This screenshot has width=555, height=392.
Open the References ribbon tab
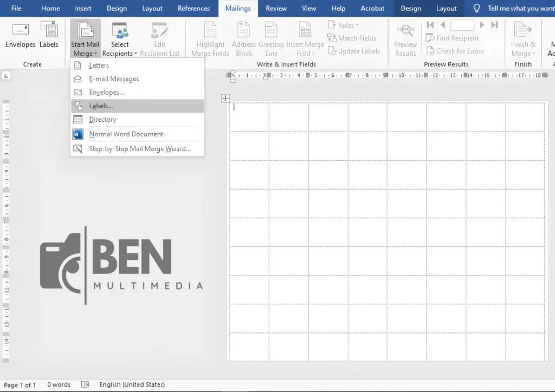coord(193,8)
